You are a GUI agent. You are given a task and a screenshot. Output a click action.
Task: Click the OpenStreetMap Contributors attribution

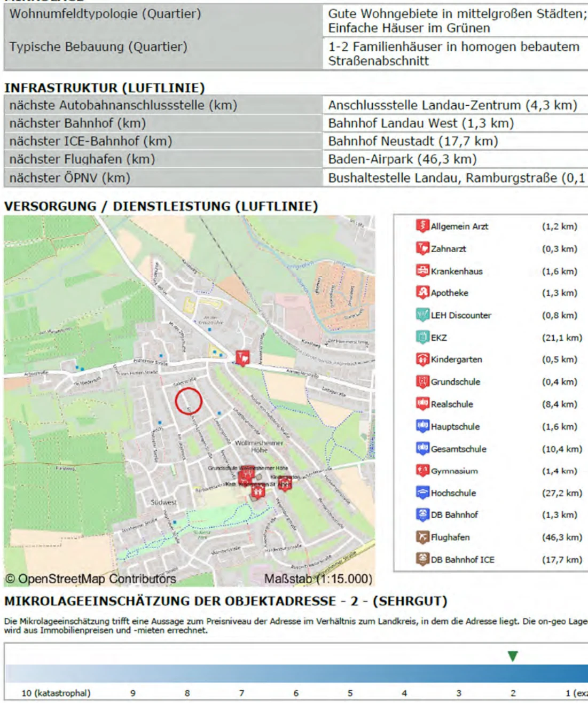pos(91,579)
